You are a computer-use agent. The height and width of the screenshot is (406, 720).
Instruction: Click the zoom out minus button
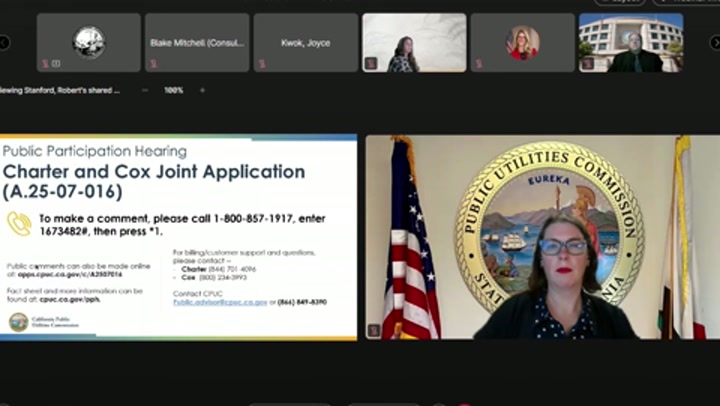(144, 90)
